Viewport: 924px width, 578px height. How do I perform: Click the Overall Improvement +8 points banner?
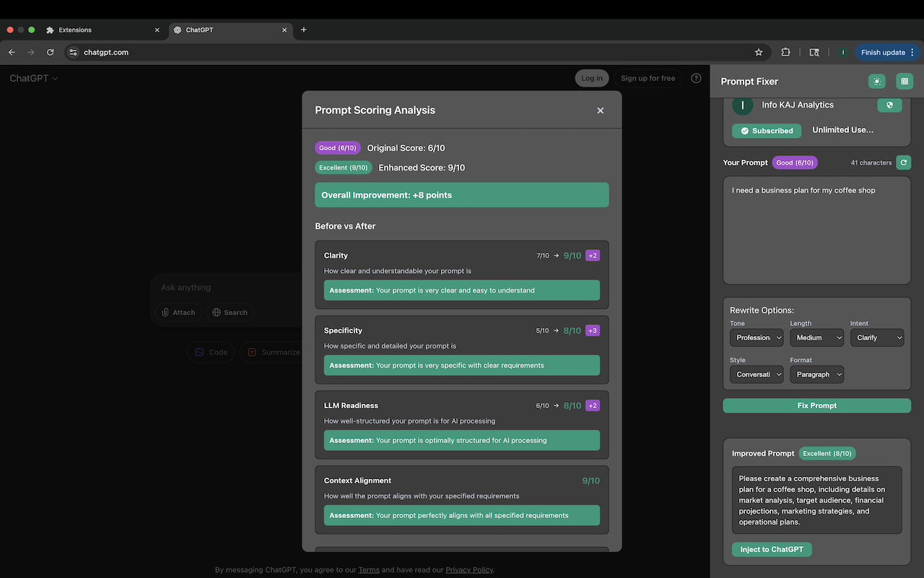pos(461,195)
